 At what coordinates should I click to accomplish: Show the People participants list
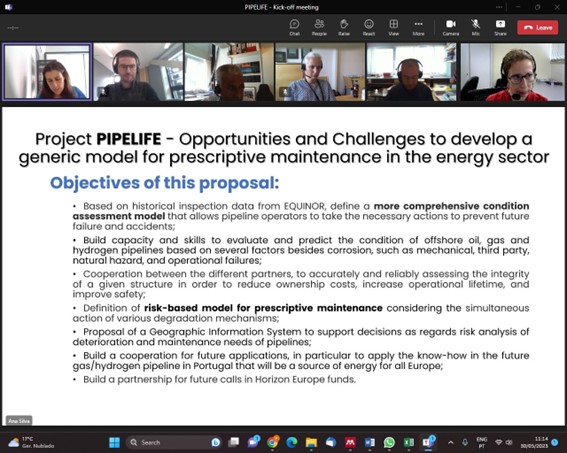(319, 27)
